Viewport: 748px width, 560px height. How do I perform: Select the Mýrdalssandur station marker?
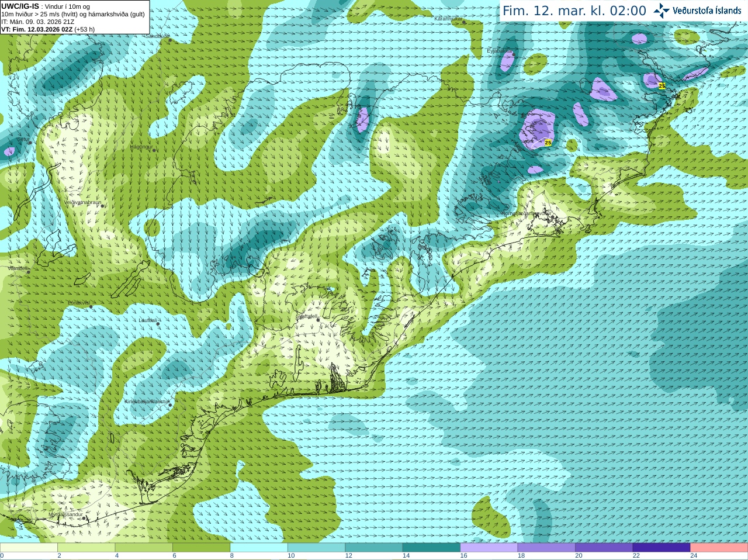coord(85,518)
